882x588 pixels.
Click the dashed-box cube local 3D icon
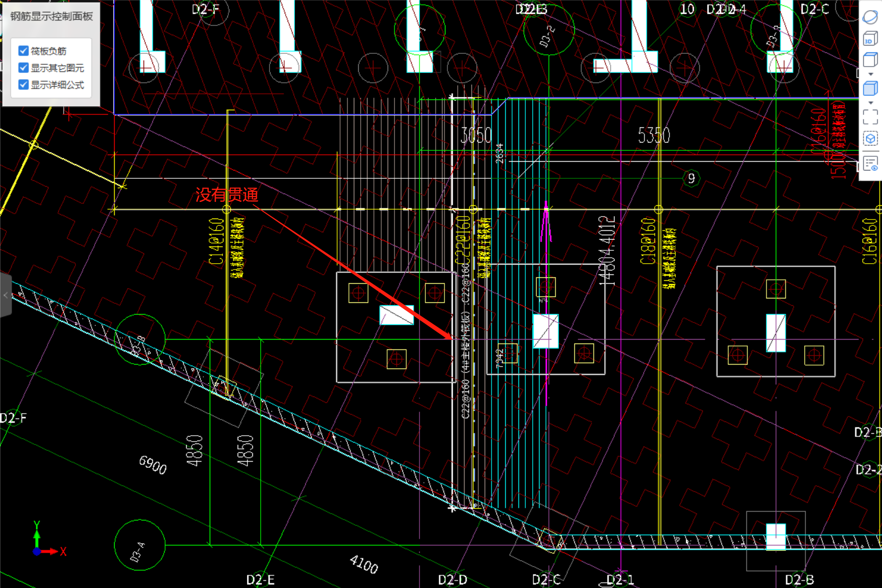click(870, 139)
